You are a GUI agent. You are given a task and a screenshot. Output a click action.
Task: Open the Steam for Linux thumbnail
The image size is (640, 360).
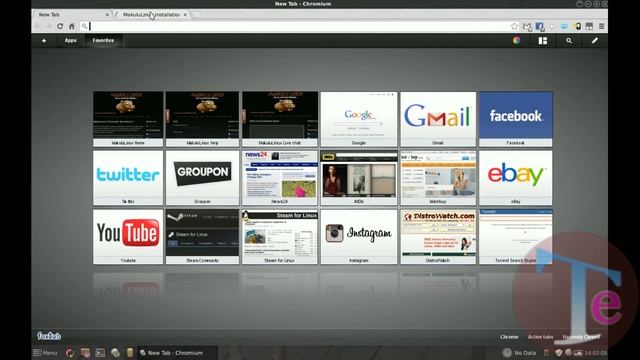[x=280, y=236]
